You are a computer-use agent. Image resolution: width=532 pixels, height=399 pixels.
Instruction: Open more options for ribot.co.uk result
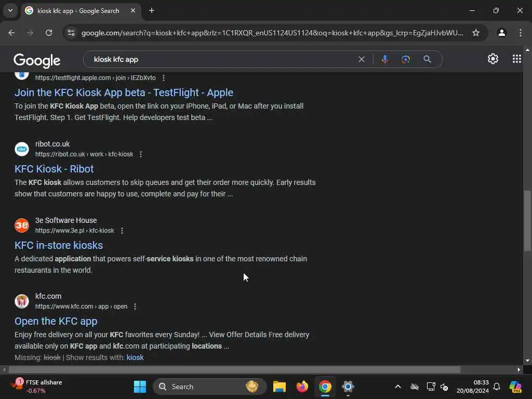141,154
